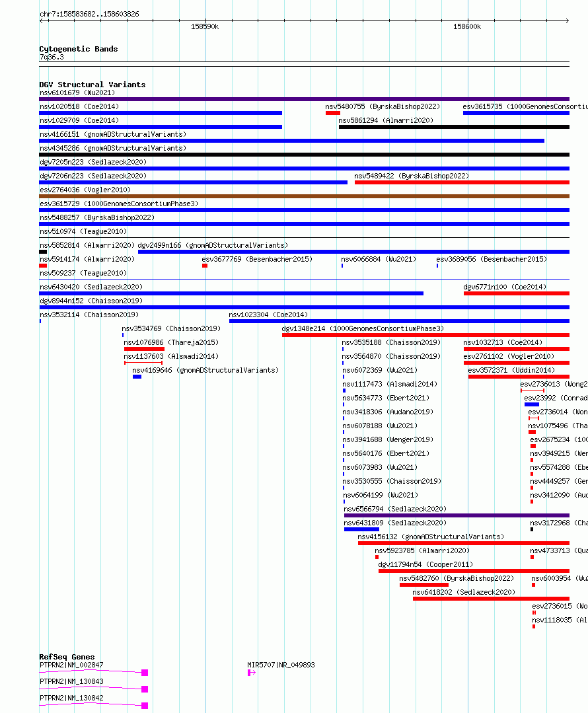Open nsv6418202 (Sedlazeck2020) label
The height and width of the screenshot is (713, 588).
[x=464, y=593]
